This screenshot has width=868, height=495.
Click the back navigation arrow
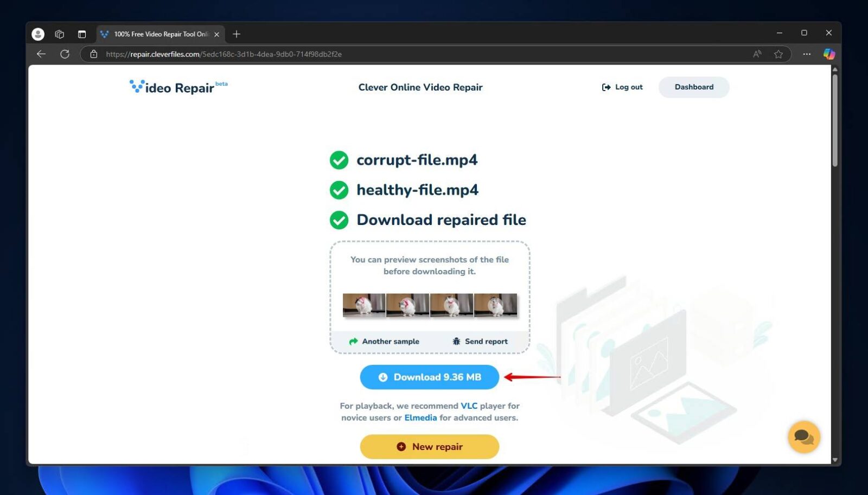41,54
